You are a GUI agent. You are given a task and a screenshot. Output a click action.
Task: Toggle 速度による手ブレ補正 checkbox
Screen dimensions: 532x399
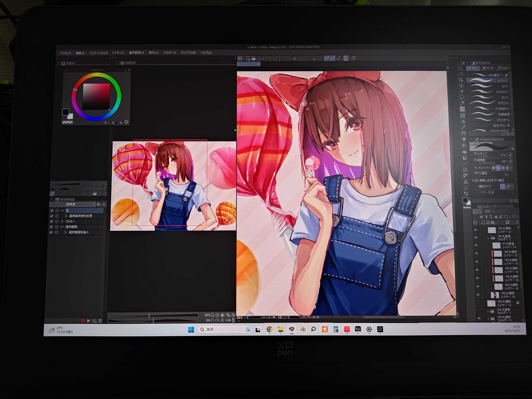(477, 180)
